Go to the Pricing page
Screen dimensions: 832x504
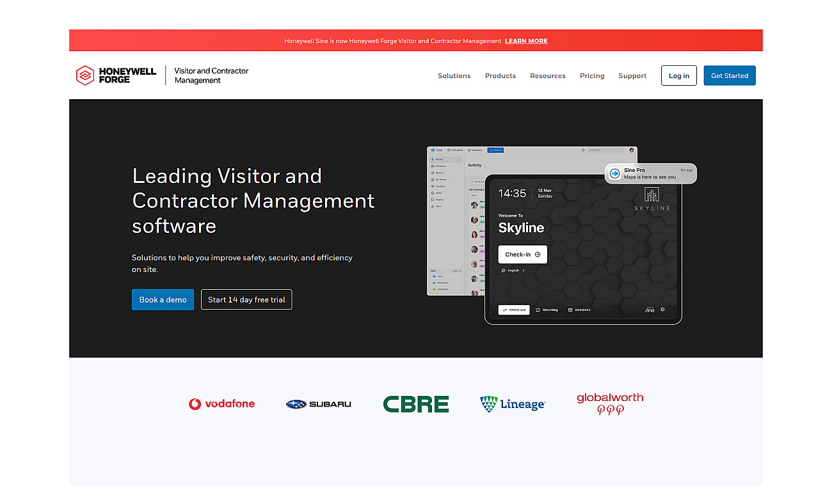tap(592, 75)
